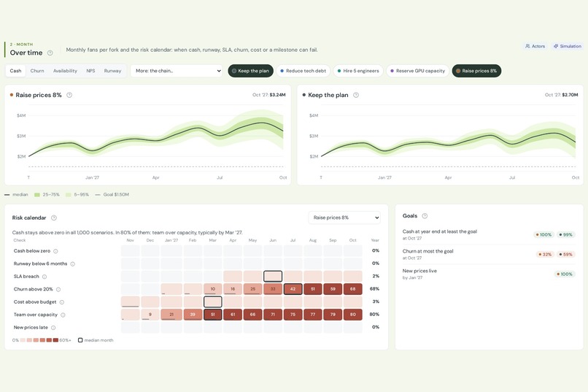The height and width of the screenshot is (392, 588).
Task: Click the darkest 60%+ legend swatch
Action: (55, 340)
